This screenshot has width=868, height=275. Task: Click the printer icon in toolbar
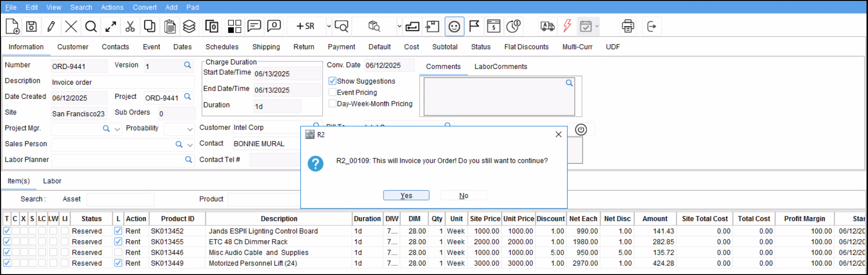(628, 27)
